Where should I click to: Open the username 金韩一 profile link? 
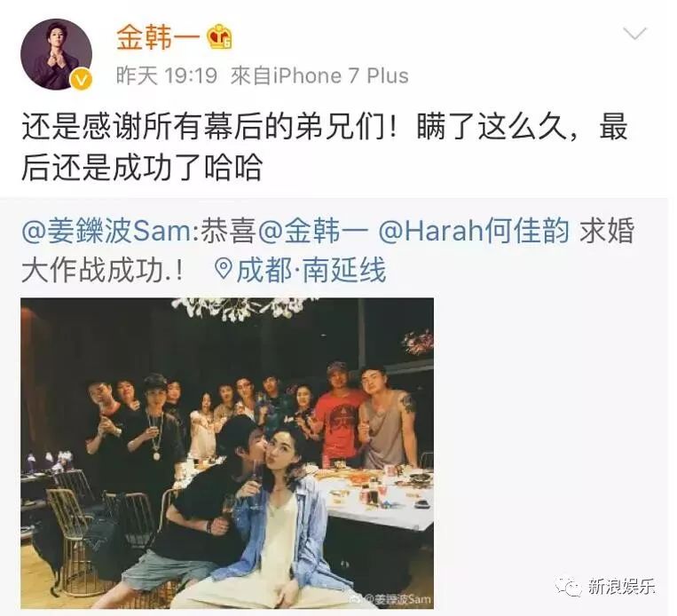pyautogui.click(x=158, y=37)
